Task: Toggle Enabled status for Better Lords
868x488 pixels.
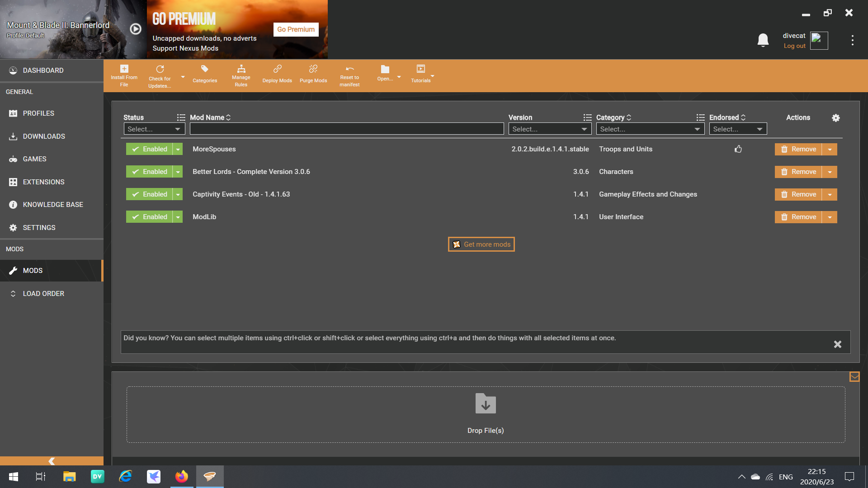Action: tap(149, 172)
